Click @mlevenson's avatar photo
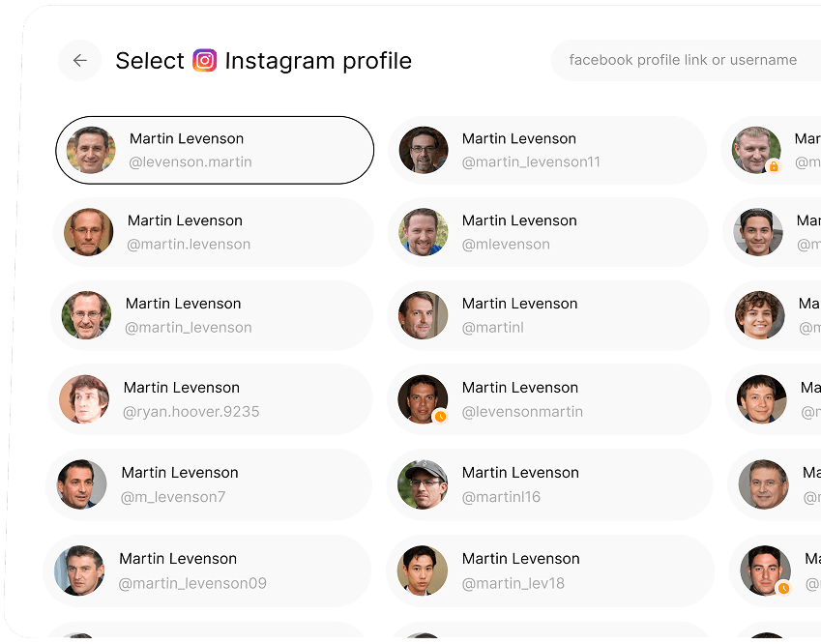821x644 pixels. click(423, 232)
